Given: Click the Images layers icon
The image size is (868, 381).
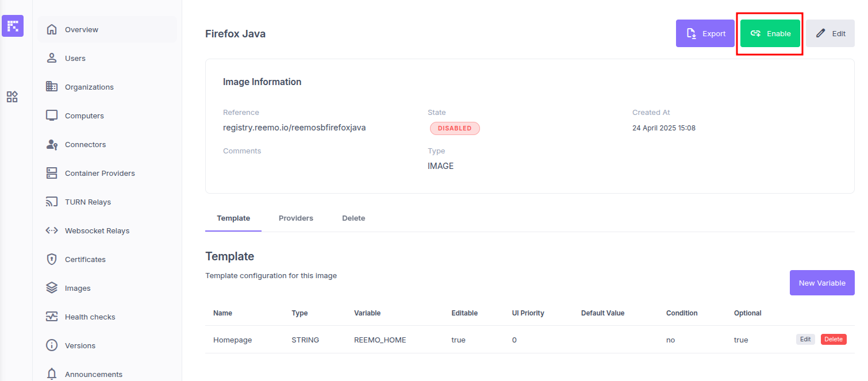Looking at the screenshot, I should tap(52, 288).
